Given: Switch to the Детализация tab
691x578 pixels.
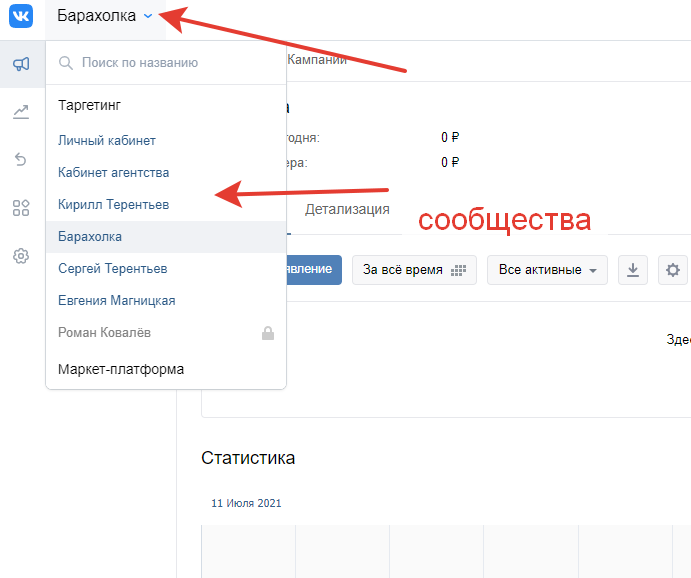Looking at the screenshot, I should (x=347, y=209).
